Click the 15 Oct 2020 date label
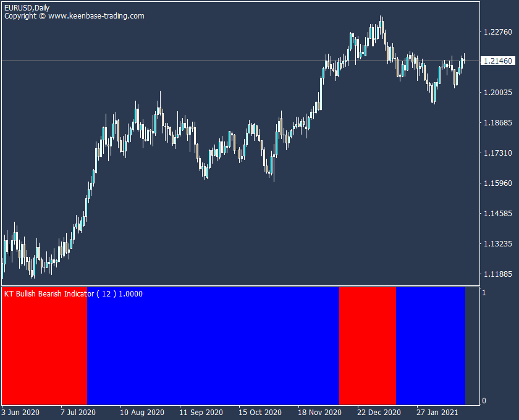 (x=260, y=413)
